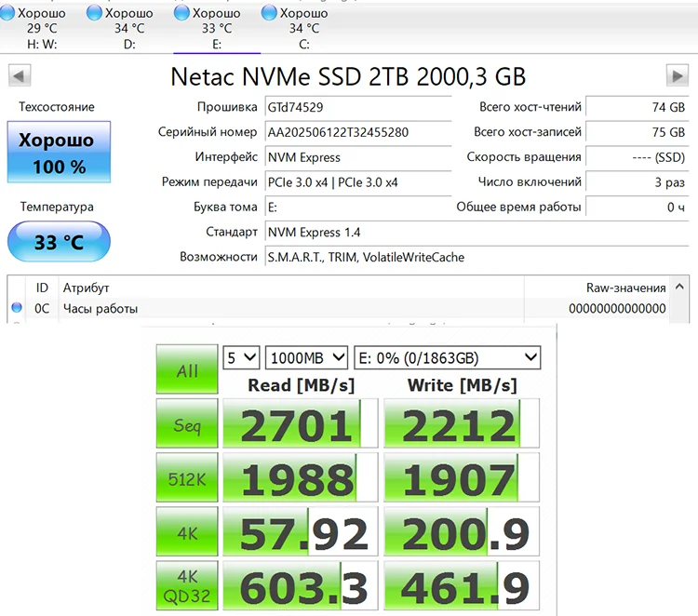Click the ID column header

pos(42,288)
